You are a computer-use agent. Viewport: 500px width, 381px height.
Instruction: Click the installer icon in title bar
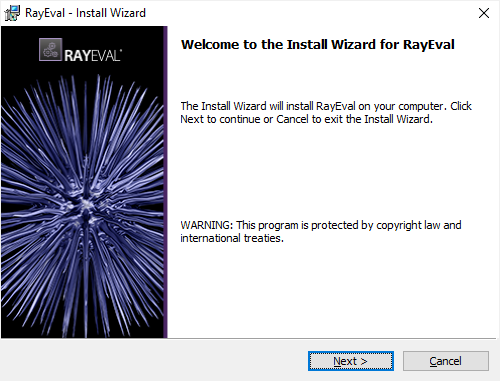click(12, 13)
